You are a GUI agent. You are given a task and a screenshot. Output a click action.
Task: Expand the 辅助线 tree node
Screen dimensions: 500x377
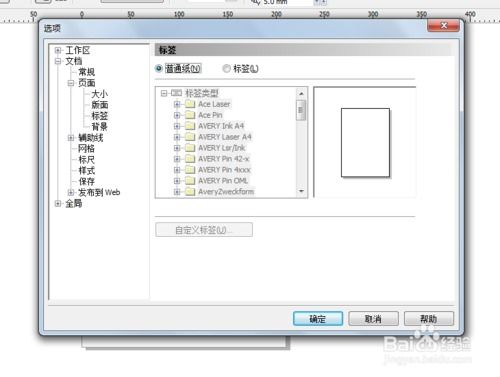pyautogui.click(x=71, y=138)
